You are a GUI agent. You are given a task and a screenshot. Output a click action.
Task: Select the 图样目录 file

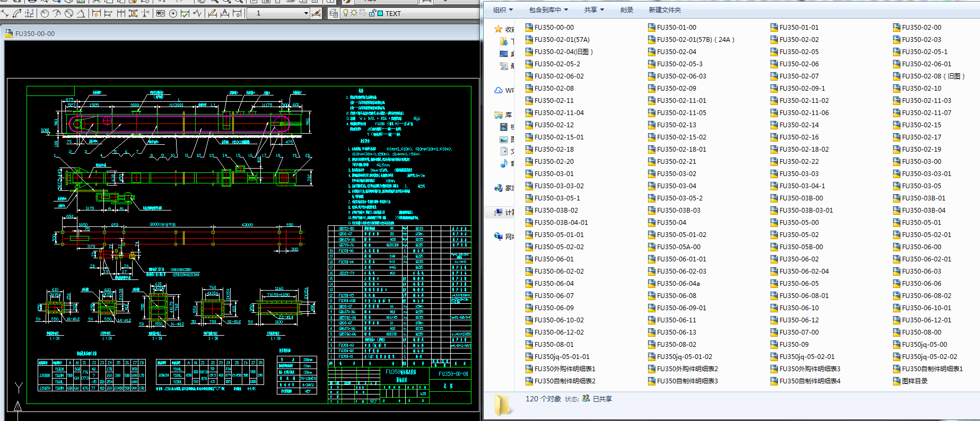pyautogui.click(x=914, y=381)
